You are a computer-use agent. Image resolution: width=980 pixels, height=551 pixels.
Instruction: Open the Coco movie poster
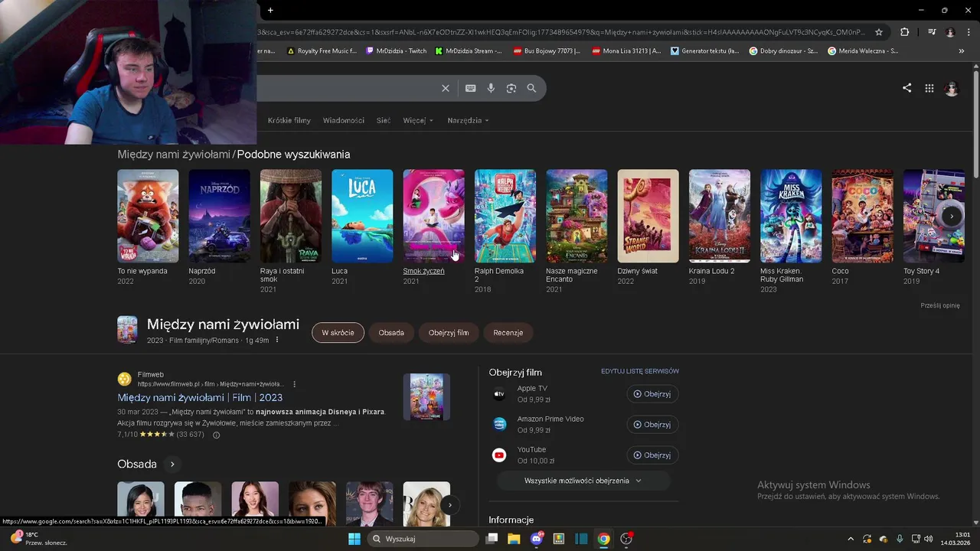click(x=862, y=216)
